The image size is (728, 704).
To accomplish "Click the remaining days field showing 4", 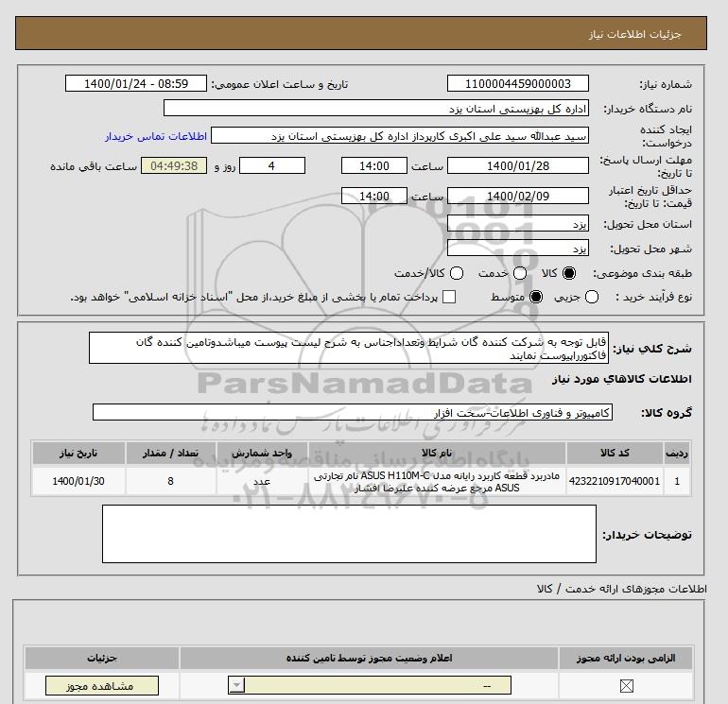I will (272, 165).
